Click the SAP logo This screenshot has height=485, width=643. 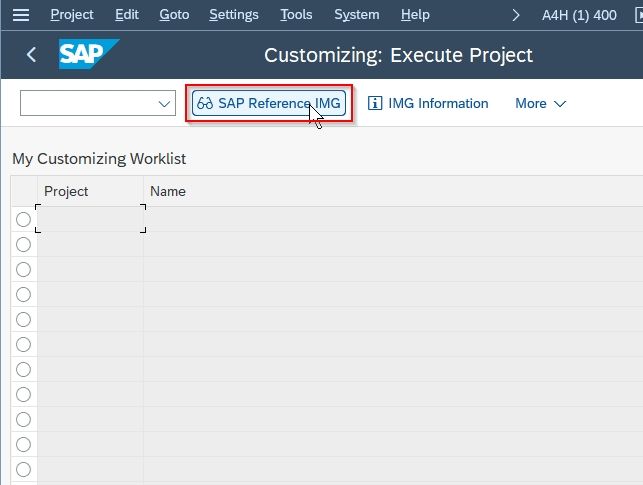click(x=89, y=54)
